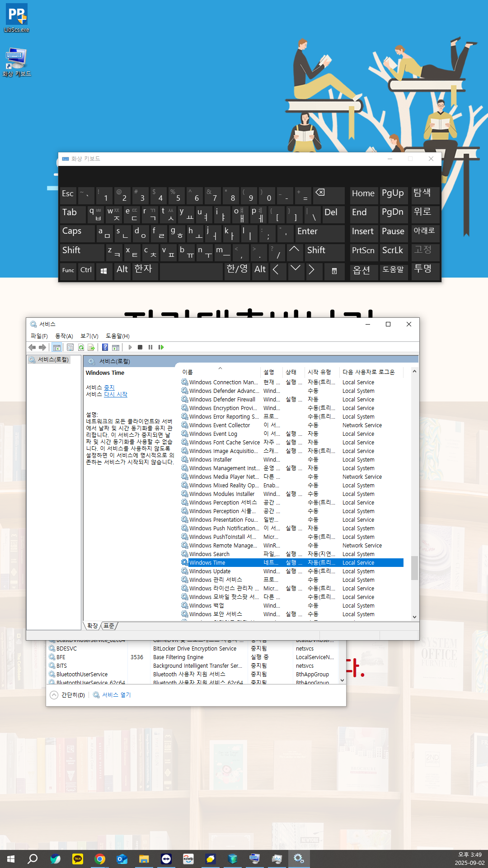488x868 pixels.
Task: Click the Stop Service square icon
Action: [x=140, y=347]
